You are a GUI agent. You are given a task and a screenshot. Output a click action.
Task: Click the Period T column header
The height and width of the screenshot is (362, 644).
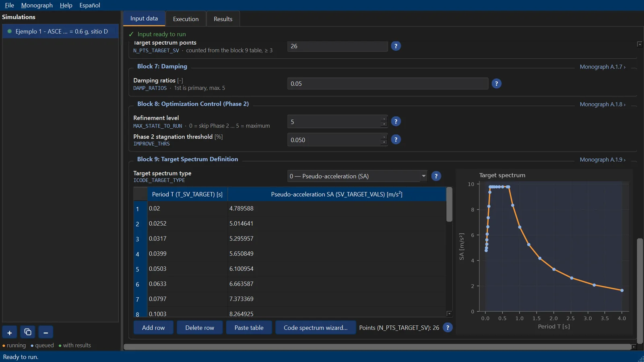point(187,194)
